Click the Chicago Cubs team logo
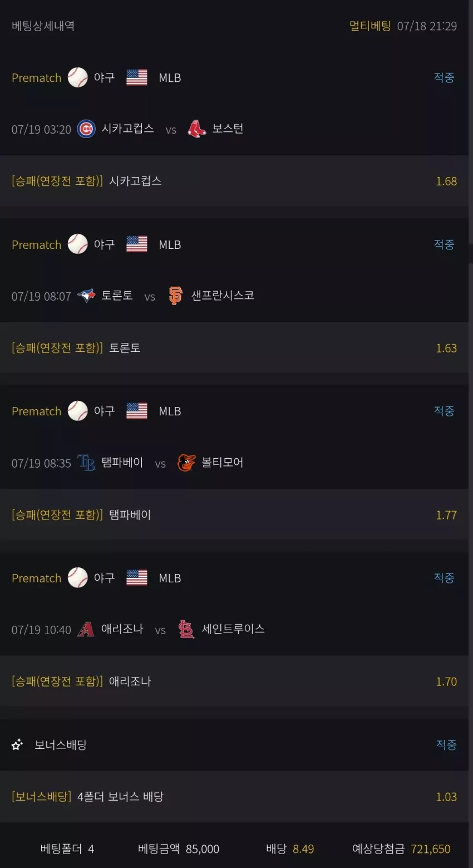 86,129
